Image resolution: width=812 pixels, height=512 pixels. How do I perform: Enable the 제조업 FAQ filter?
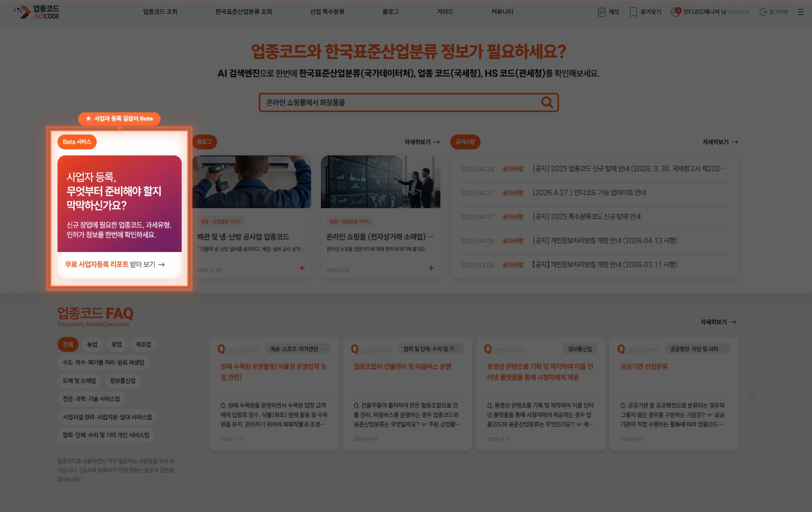143,344
